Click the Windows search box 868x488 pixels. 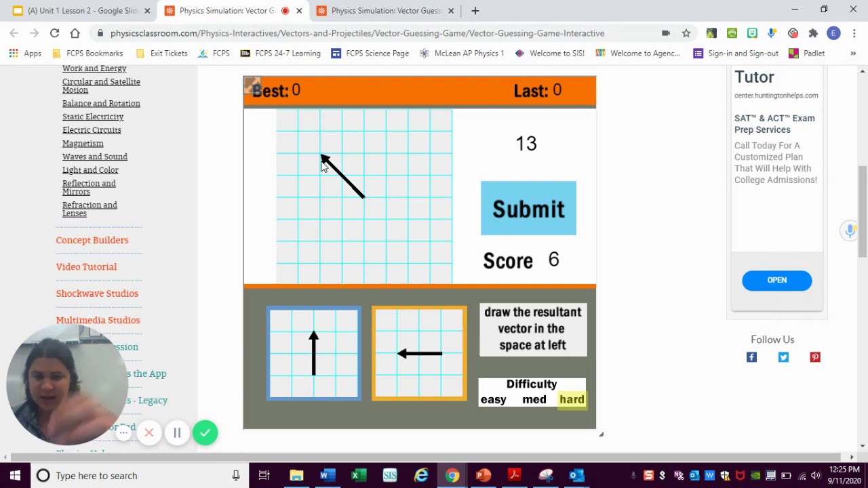(139, 475)
